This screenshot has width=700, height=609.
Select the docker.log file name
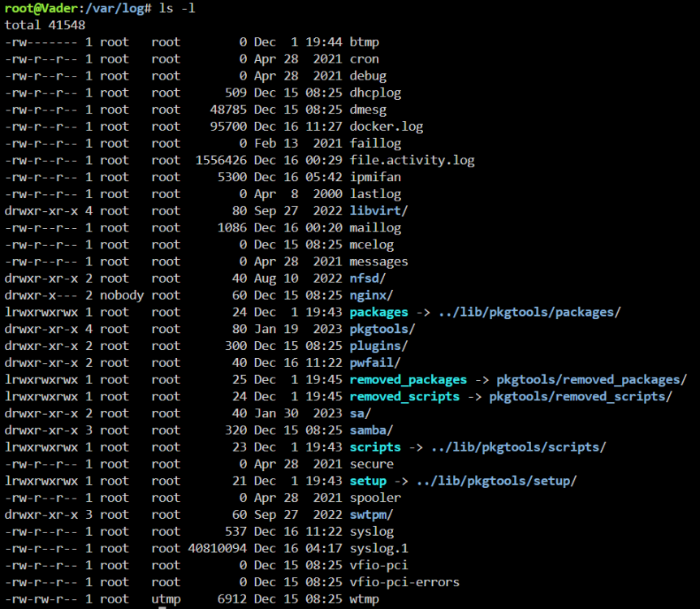coord(387,127)
